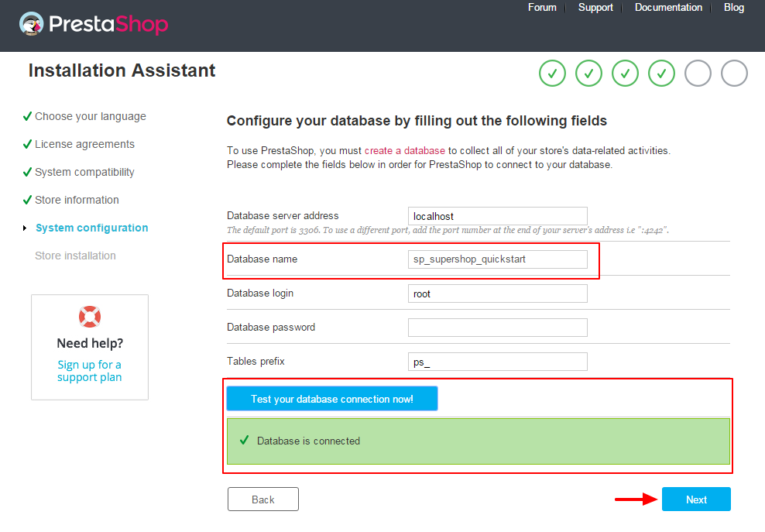Open the Blog header link
Viewport: 765px width, 532px height.
(734, 7)
